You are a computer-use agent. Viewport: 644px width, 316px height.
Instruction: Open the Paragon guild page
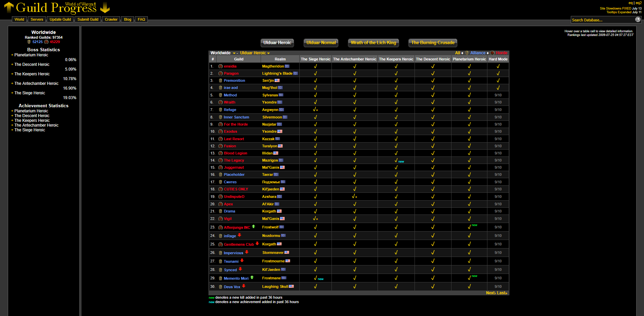tap(231, 73)
